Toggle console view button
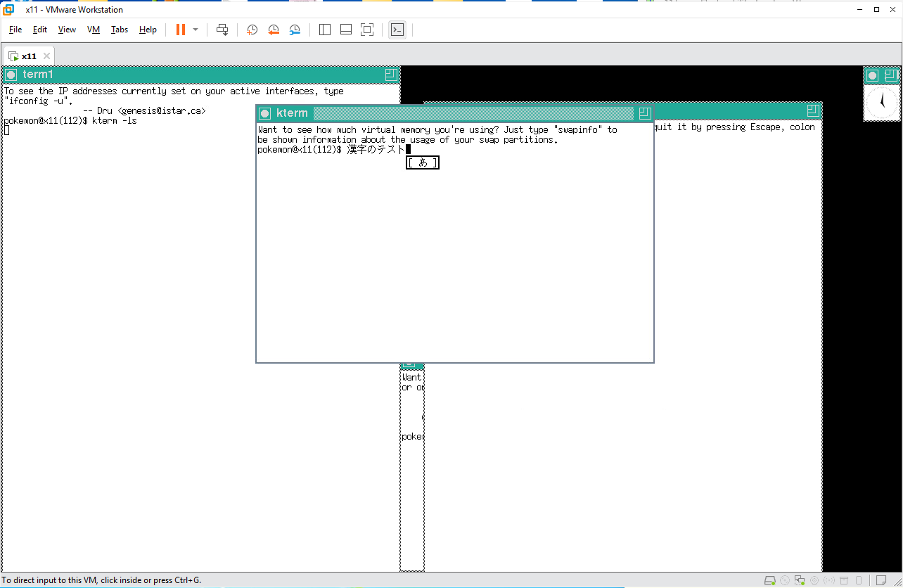The width and height of the screenshot is (903, 588). [397, 30]
